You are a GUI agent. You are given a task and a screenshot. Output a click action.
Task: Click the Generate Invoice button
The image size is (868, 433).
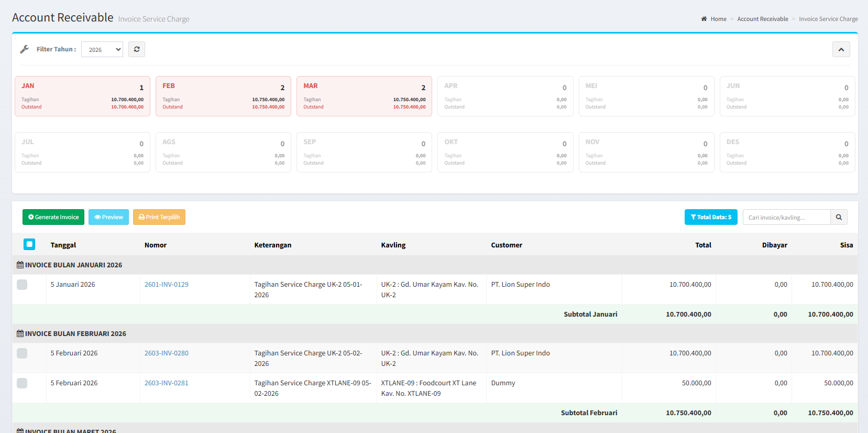pos(53,217)
